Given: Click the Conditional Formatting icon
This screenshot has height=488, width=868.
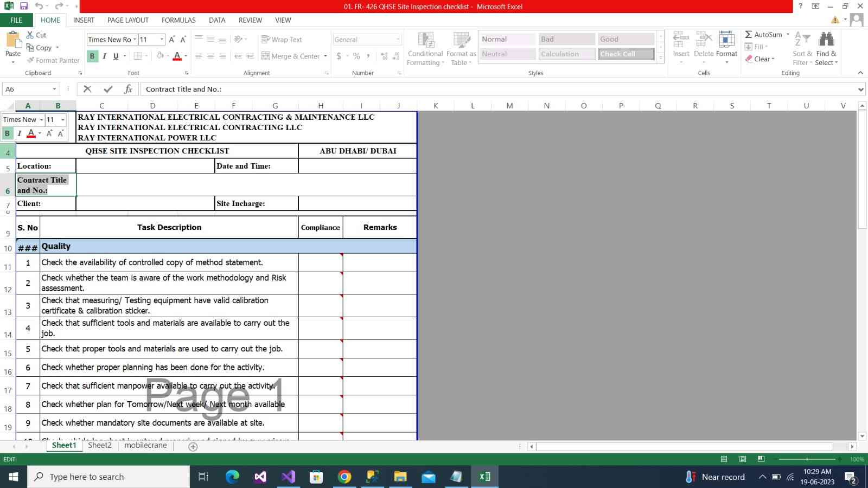Looking at the screenshot, I should click(x=426, y=41).
